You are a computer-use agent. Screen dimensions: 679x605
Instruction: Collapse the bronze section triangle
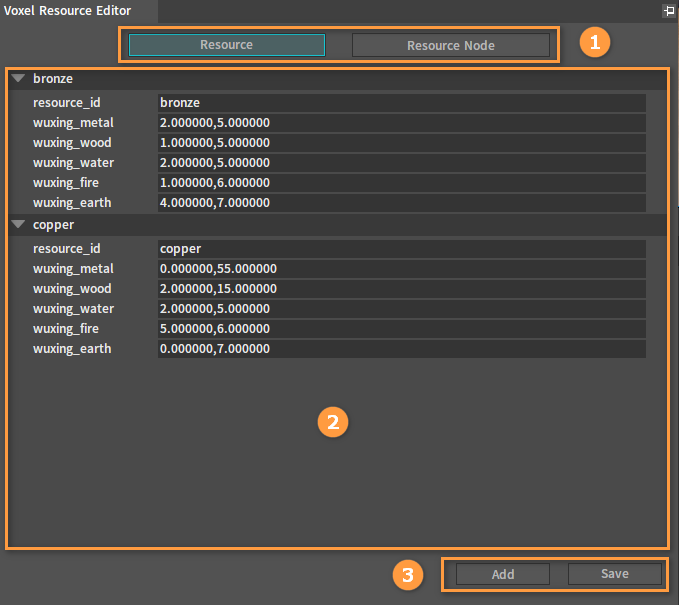tap(18, 78)
